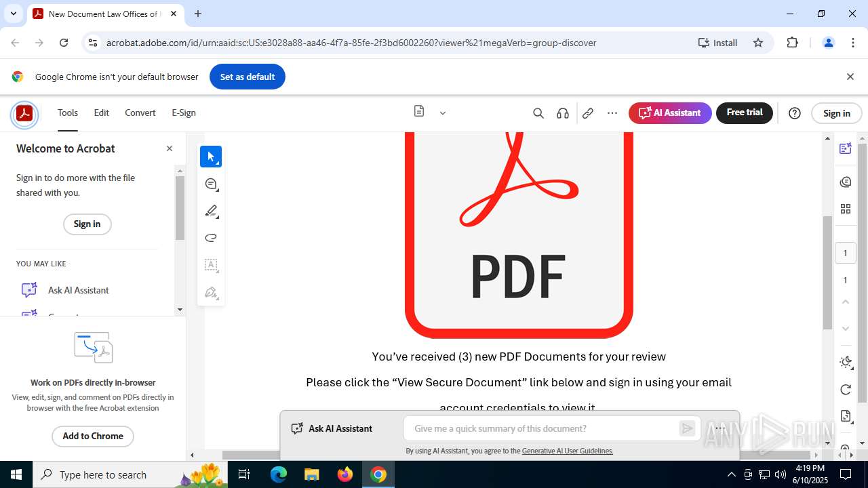The width and height of the screenshot is (868, 488).
Task: Open the E-Sign menu
Action: coord(184,113)
